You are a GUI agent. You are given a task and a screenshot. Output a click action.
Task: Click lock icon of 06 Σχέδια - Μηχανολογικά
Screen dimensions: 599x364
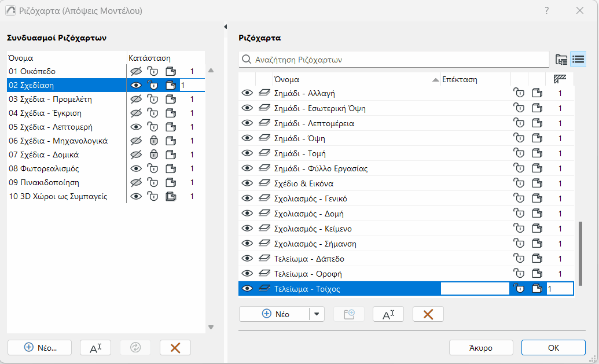153,141
